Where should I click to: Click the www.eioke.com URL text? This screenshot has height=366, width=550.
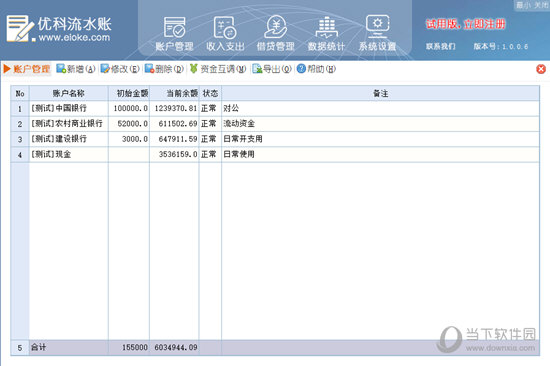[x=74, y=38]
